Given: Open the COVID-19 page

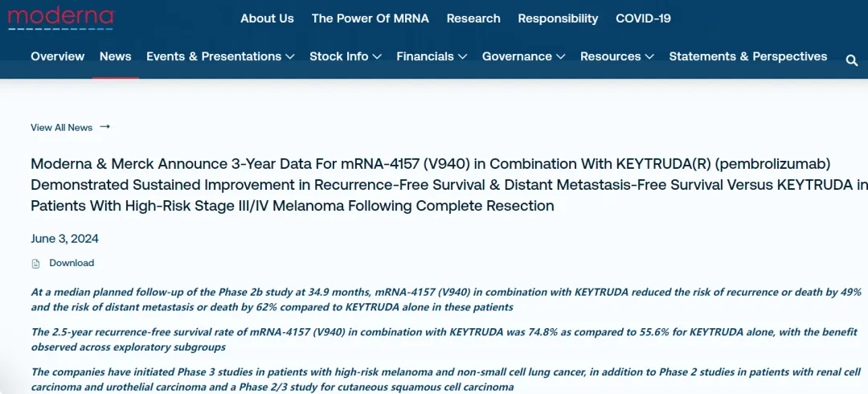Looking at the screenshot, I should (643, 18).
